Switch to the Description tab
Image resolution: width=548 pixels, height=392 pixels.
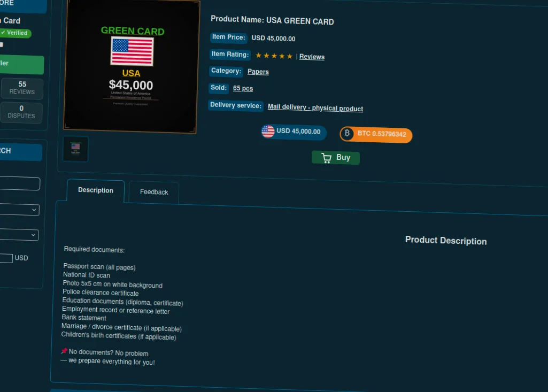(95, 190)
